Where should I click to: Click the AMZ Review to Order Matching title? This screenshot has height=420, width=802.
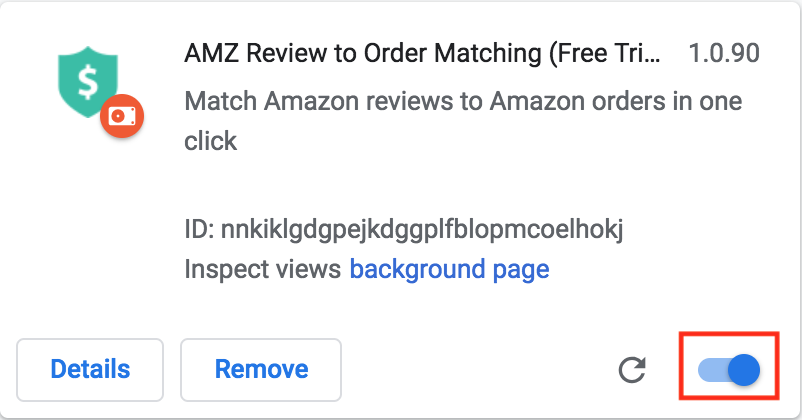pyautogui.click(x=422, y=53)
